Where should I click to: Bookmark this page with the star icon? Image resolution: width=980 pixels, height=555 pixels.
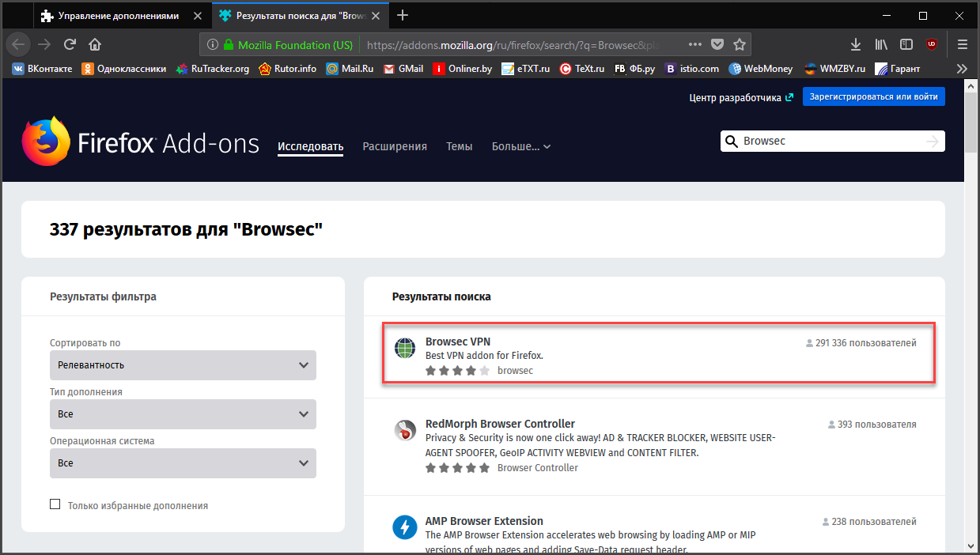(740, 44)
